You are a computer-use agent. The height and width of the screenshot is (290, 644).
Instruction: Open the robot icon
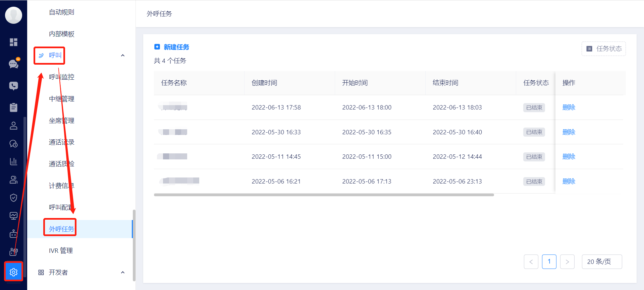pyautogui.click(x=13, y=234)
